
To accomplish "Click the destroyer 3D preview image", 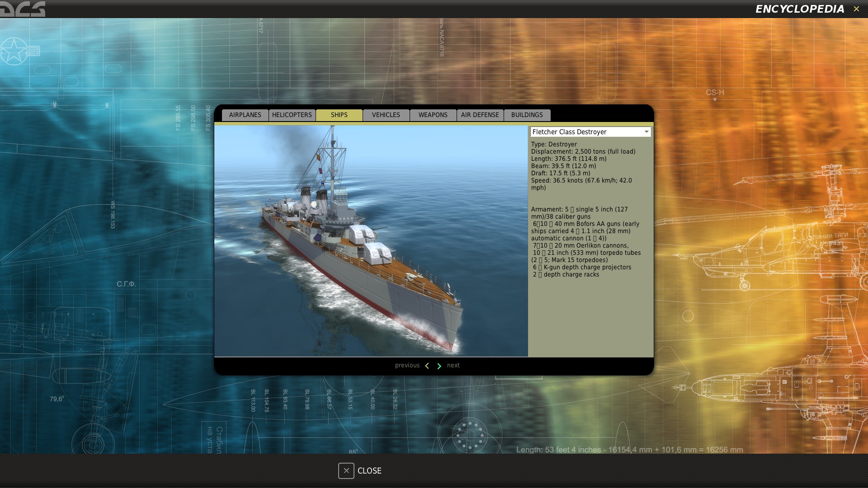I will click(371, 241).
